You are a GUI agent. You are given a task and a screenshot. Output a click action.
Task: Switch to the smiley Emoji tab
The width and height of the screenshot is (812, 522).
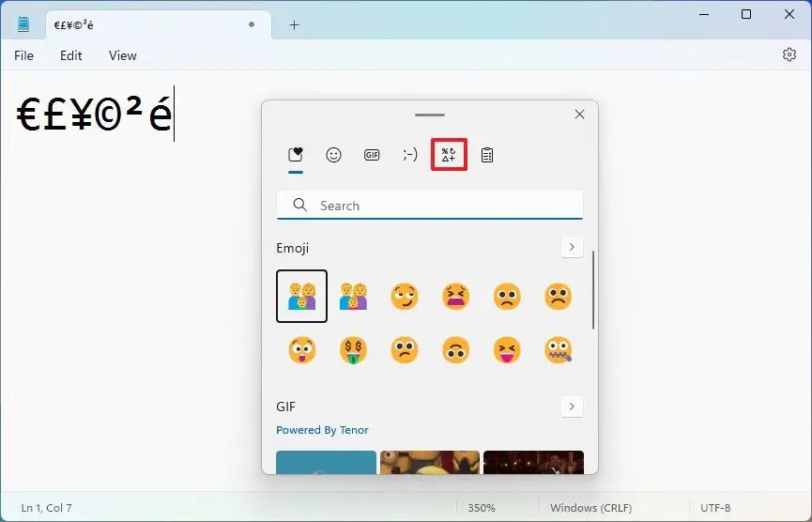click(333, 155)
